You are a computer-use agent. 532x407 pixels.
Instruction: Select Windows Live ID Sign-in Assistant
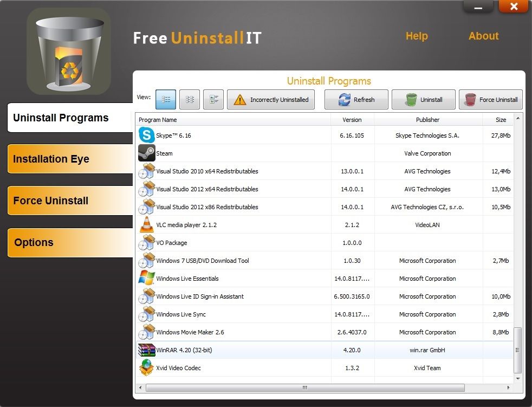(x=200, y=296)
